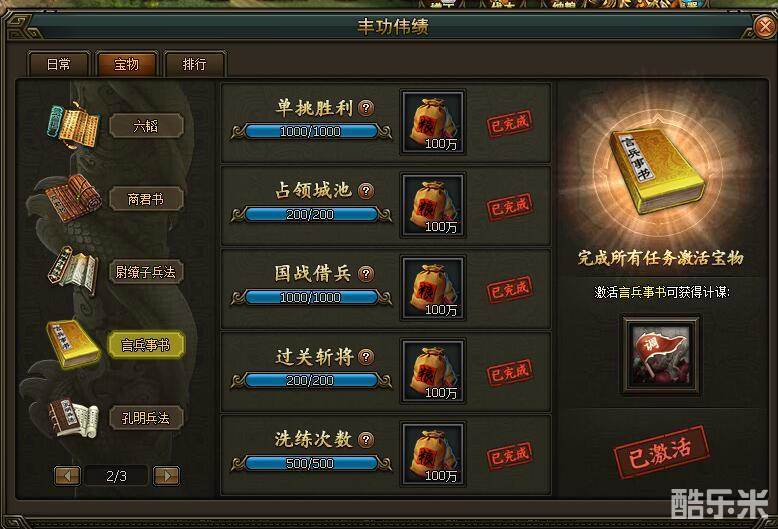The width and height of the screenshot is (778, 529).
Task: Go to previous treasure page arrow
Action: point(67,476)
